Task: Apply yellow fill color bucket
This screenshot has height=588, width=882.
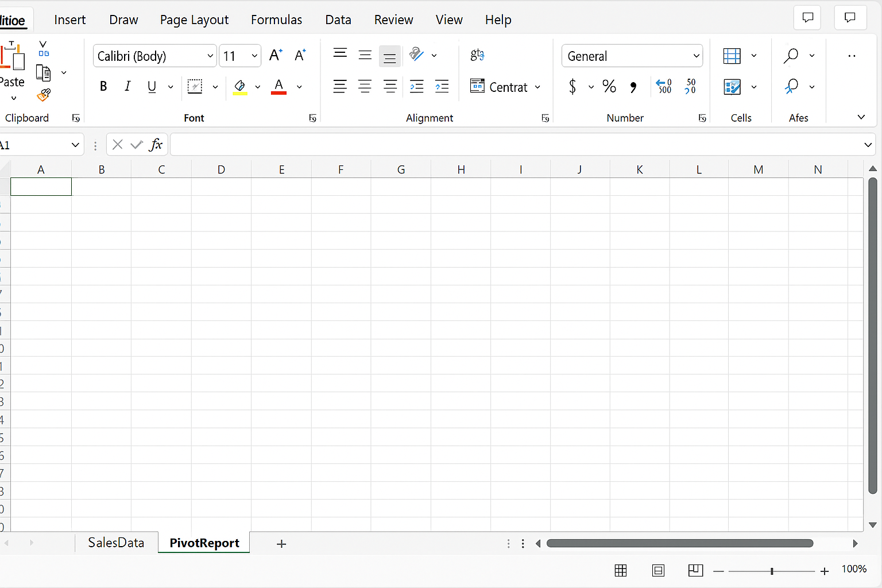Action: [x=240, y=87]
